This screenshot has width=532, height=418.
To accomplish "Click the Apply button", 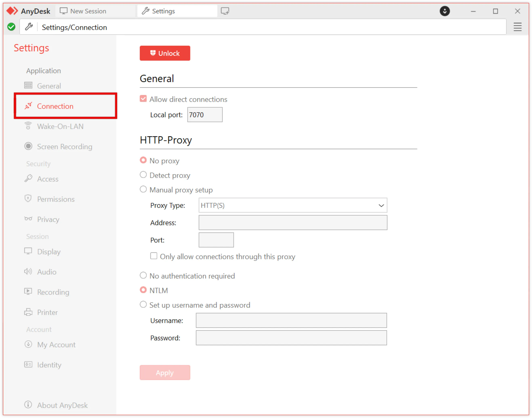I will (165, 373).
